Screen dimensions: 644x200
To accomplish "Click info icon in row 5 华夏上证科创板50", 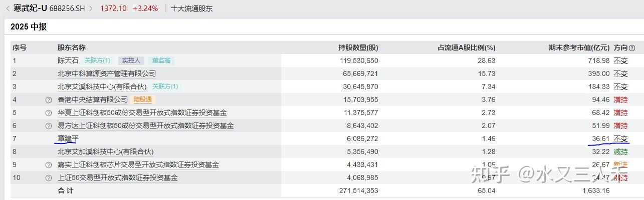I will click(x=49, y=113).
